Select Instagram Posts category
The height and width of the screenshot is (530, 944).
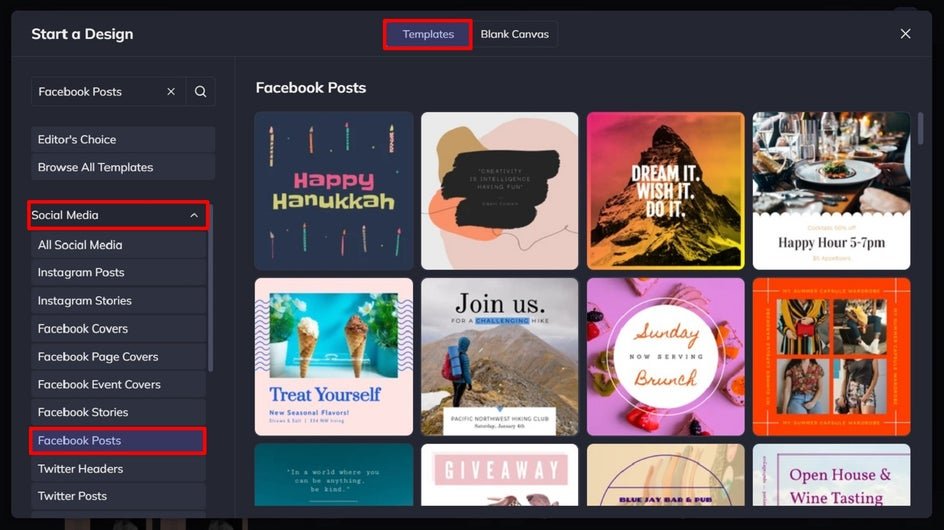point(117,273)
